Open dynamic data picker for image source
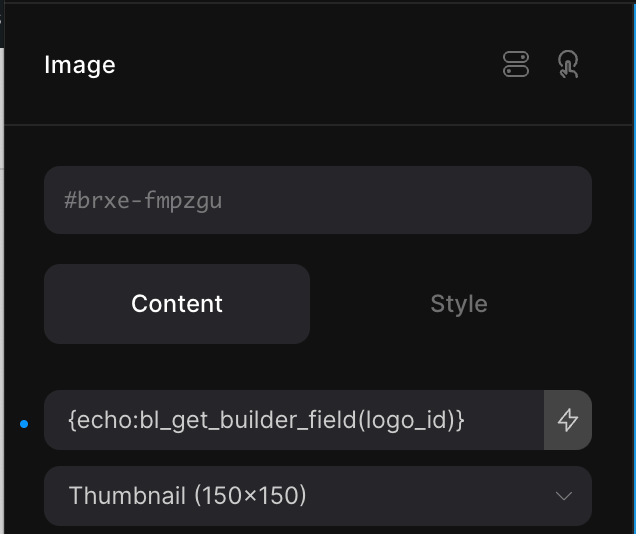This screenshot has height=534, width=636. [x=568, y=420]
